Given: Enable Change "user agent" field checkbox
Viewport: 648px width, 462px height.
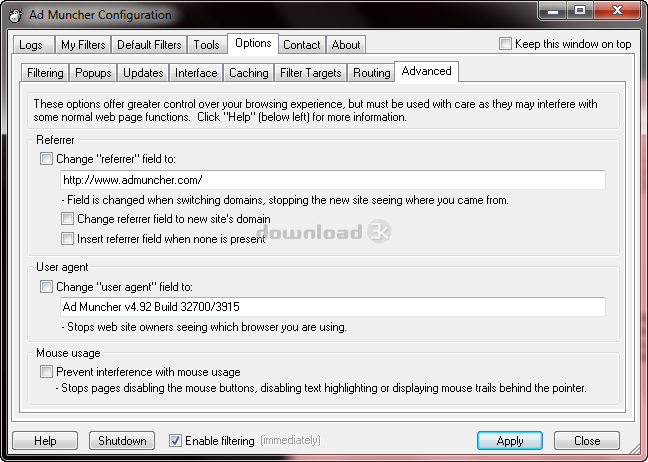Looking at the screenshot, I should coord(46,286).
